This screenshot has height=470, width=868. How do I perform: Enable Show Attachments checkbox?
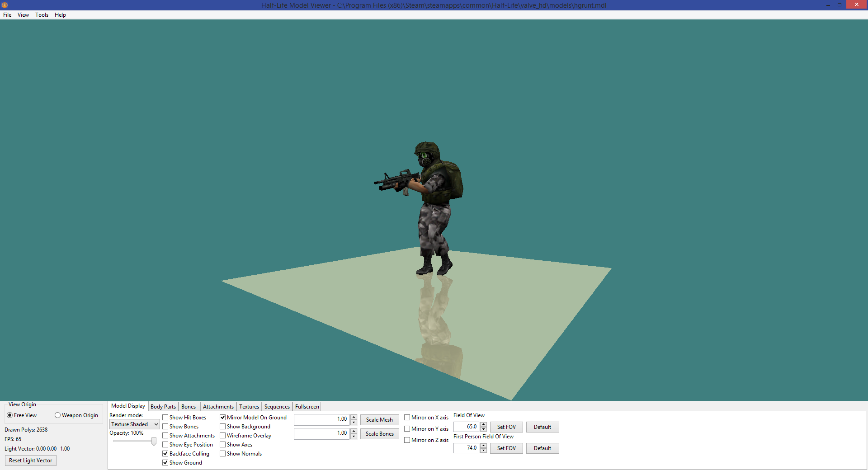189,436
